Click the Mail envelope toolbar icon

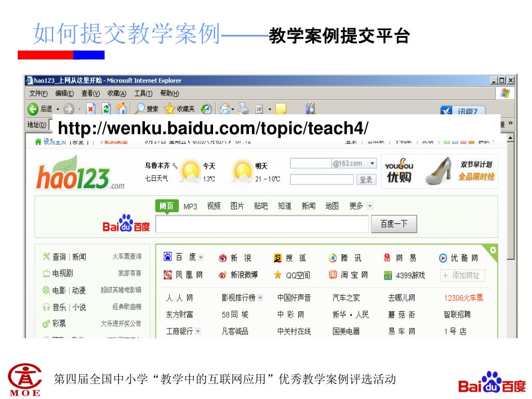(224, 109)
